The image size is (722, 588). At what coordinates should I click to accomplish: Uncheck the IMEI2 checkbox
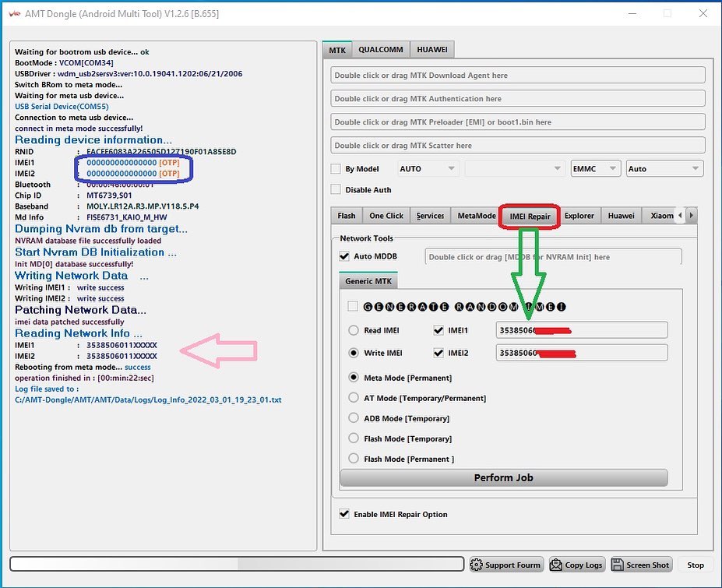tap(438, 353)
